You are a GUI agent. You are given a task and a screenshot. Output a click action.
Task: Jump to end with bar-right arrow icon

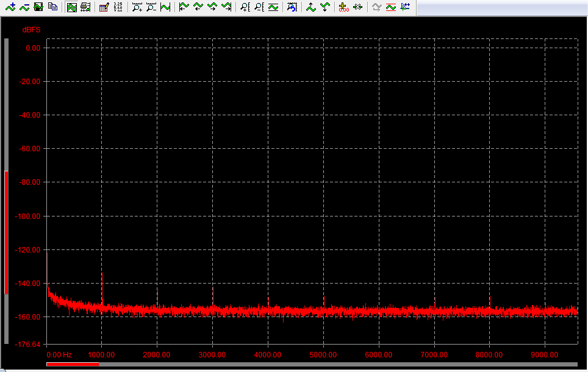pyautogui.click(x=226, y=7)
